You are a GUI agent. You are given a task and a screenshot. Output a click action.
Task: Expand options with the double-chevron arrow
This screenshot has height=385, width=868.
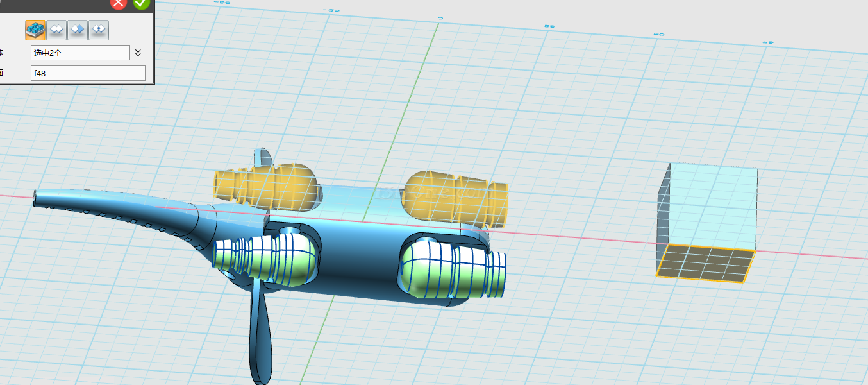click(138, 53)
